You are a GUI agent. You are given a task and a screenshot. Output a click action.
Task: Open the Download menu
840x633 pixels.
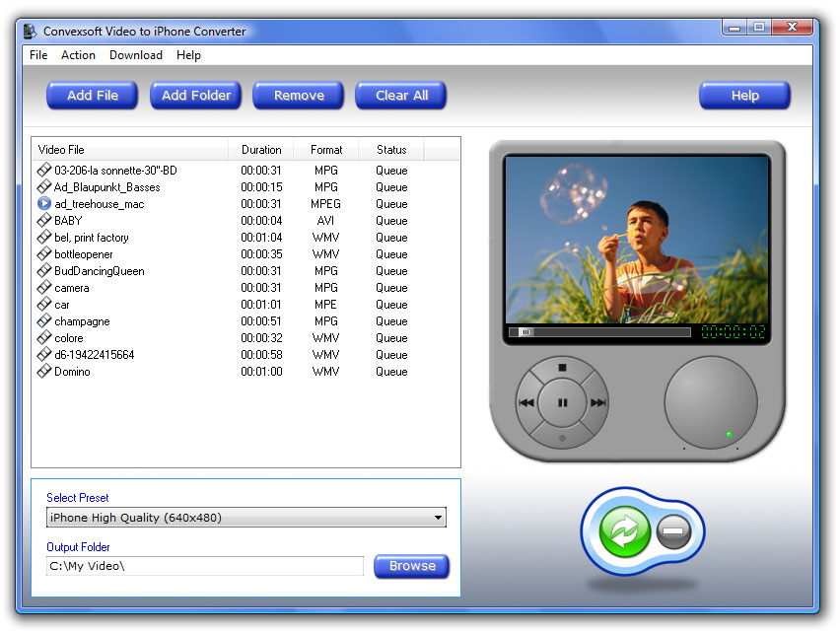point(136,55)
